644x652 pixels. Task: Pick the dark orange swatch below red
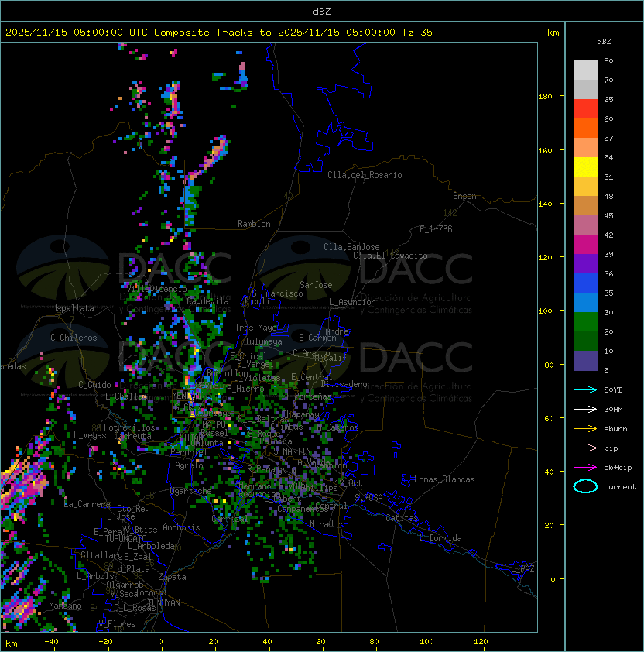[x=585, y=129]
